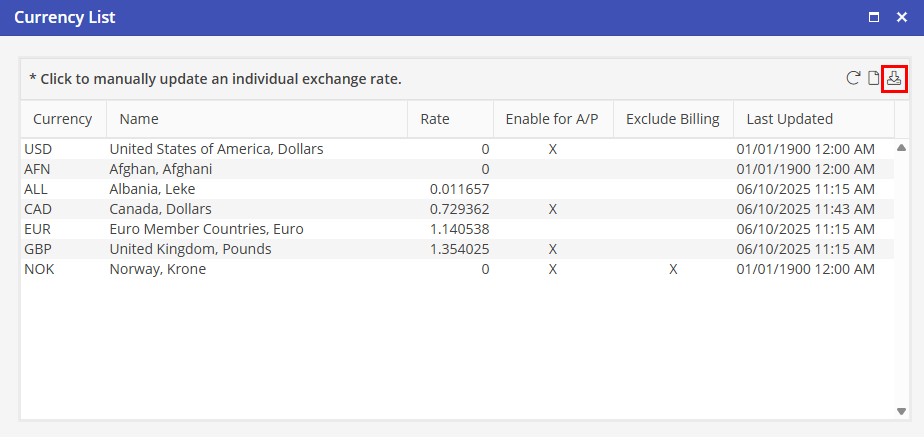The height and width of the screenshot is (437, 924).
Task: Click the CAD rate 0.729362 to update
Action: [459, 209]
